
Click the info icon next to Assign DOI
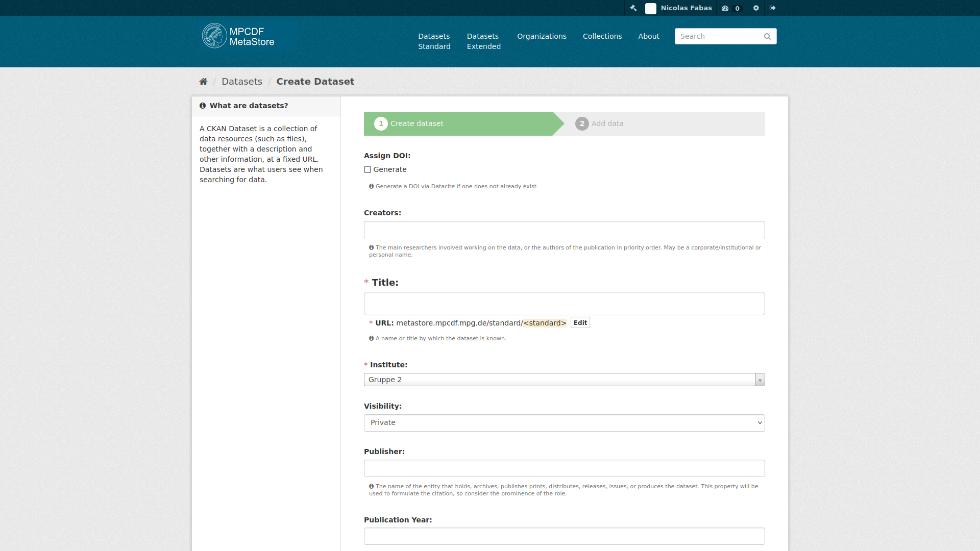pyautogui.click(x=372, y=186)
